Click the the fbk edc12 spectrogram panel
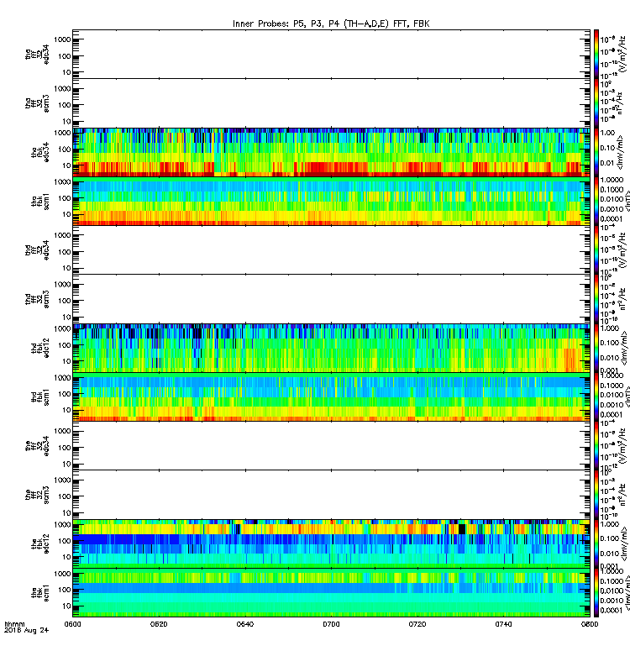 tap(331, 543)
